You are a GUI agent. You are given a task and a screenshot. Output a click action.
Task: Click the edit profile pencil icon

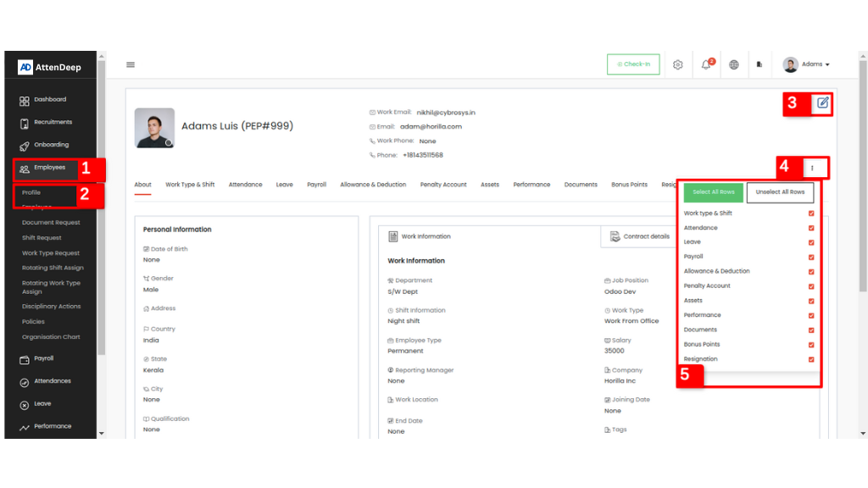point(822,103)
